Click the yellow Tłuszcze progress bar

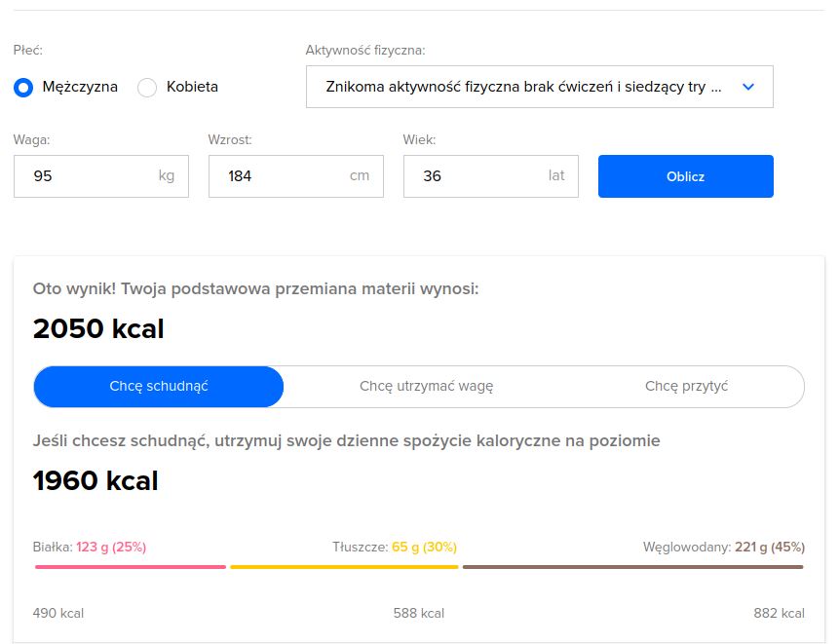coord(344,566)
